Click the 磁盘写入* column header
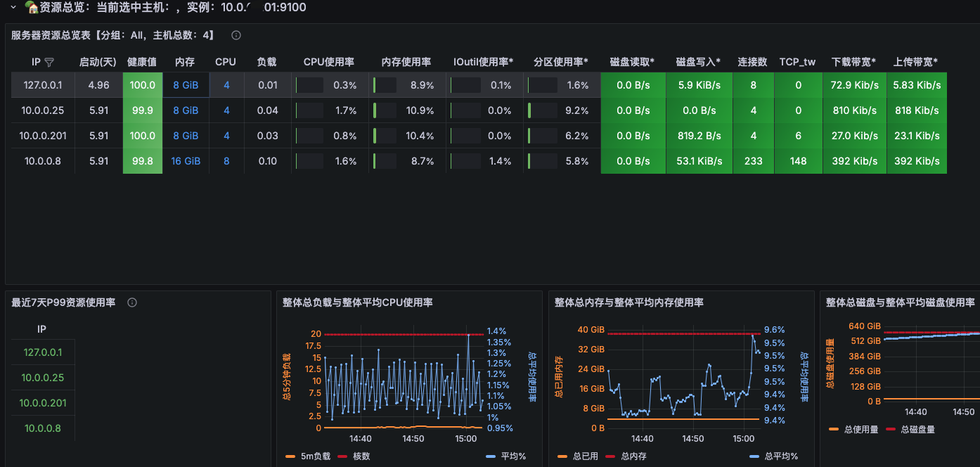The height and width of the screenshot is (467, 980). (x=698, y=62)
